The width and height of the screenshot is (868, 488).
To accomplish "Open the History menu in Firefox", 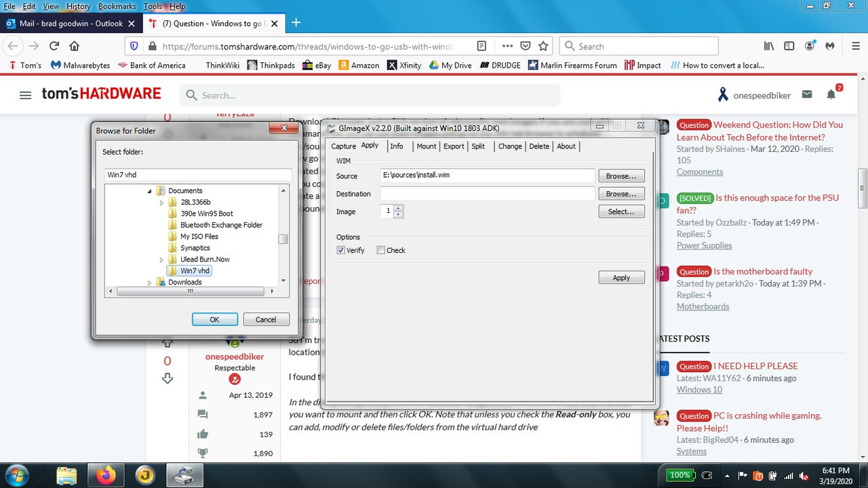I will 79,6.
